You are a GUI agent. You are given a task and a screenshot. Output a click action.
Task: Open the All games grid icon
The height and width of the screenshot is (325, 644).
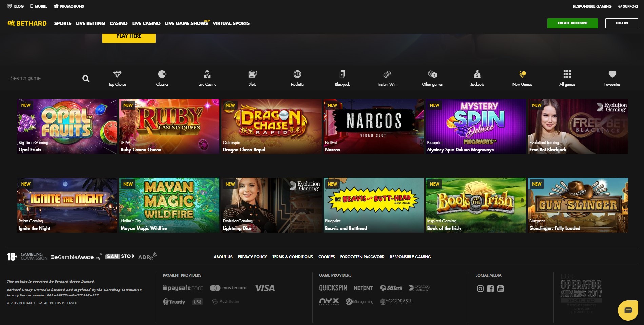point(567,78)
